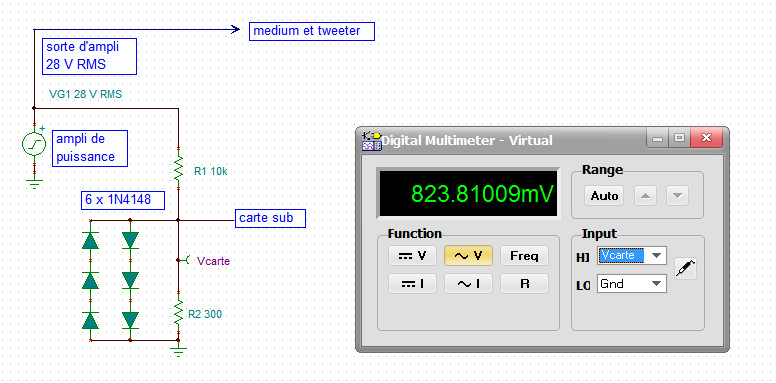Image resolution: width=776 pixels, height=383 pixels.
Task: Select resistor R1 10k
Action: 178,167
